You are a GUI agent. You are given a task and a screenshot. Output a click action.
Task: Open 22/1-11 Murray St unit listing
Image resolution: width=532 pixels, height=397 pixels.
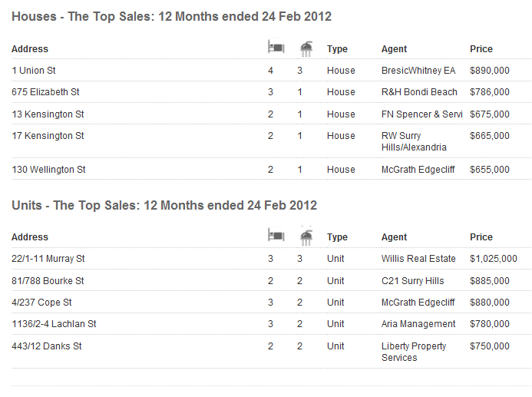click(48, 259)
